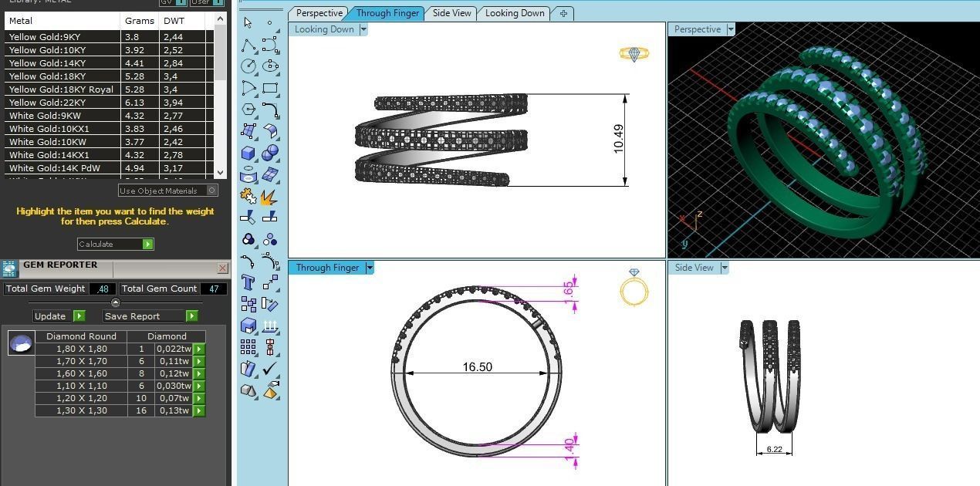Select the Circle tool

tap(248, 66)
